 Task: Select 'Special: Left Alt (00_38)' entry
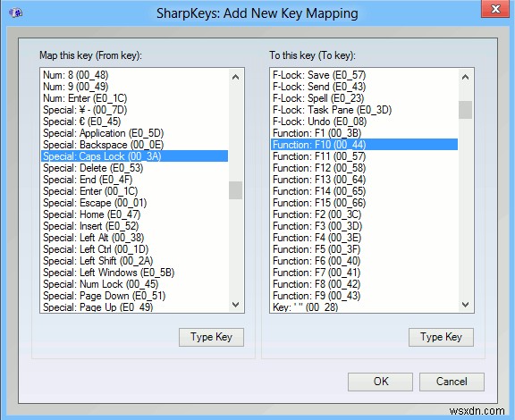coord(134,238)
